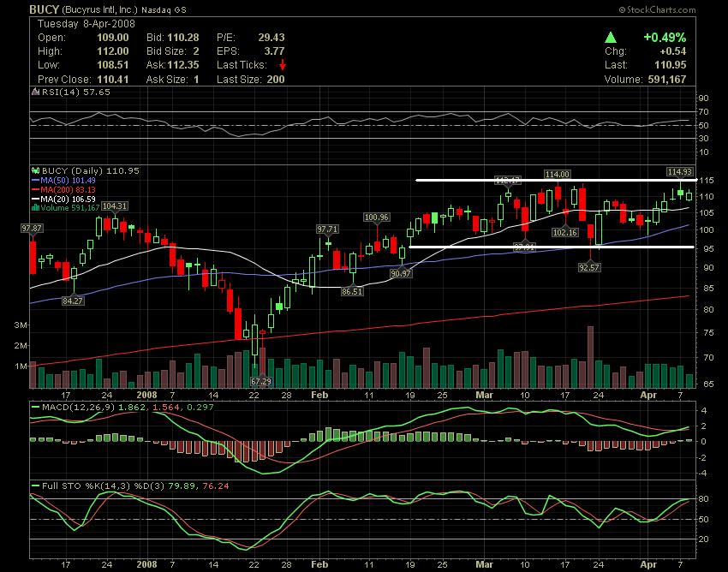Click the Open value 109.00

coord(113,38)
